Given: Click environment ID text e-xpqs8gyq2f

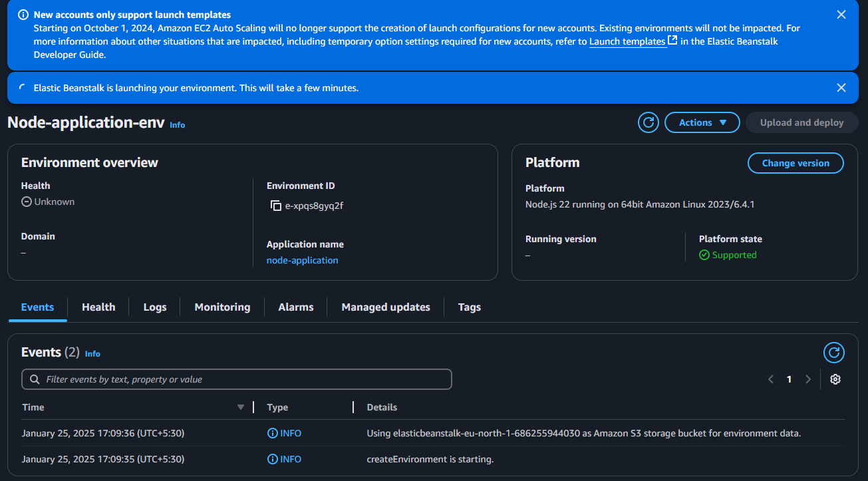Looking at the screenshot, I should [314, 206].
